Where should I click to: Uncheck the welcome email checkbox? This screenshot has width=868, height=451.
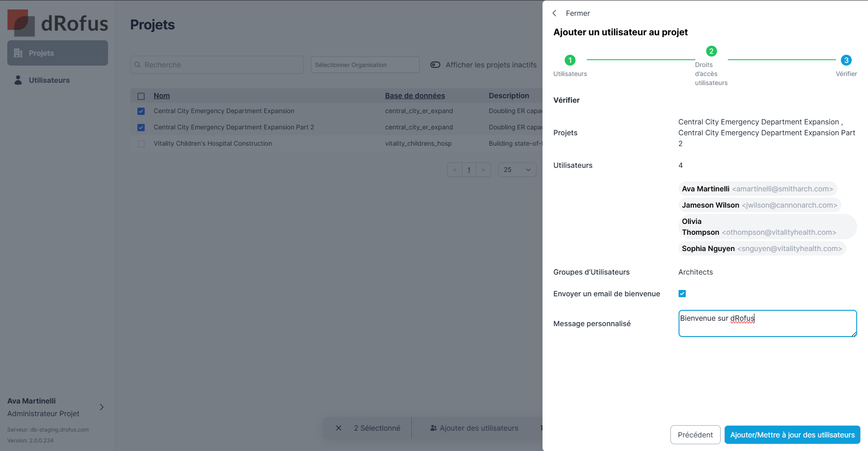pos(682,294)
